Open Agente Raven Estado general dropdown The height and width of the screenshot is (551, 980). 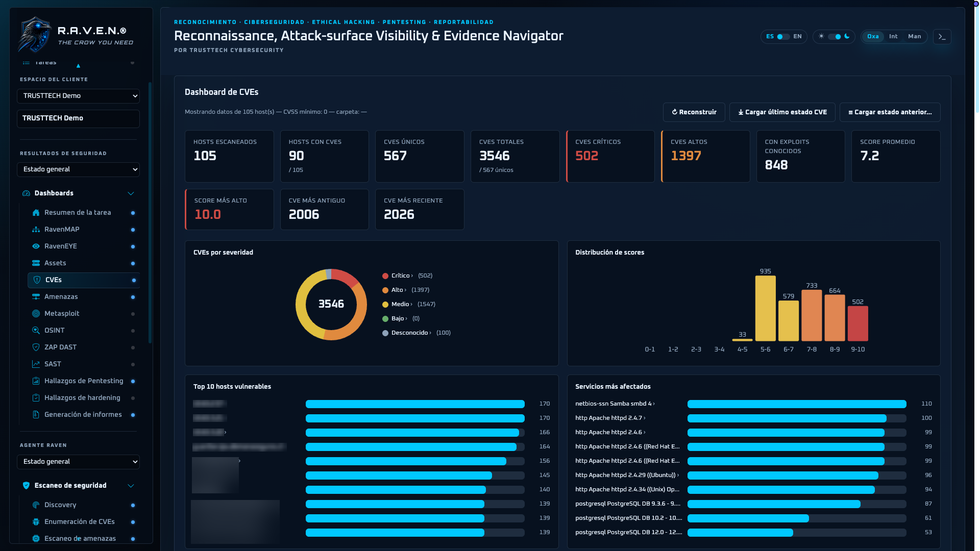coord(78,462)
